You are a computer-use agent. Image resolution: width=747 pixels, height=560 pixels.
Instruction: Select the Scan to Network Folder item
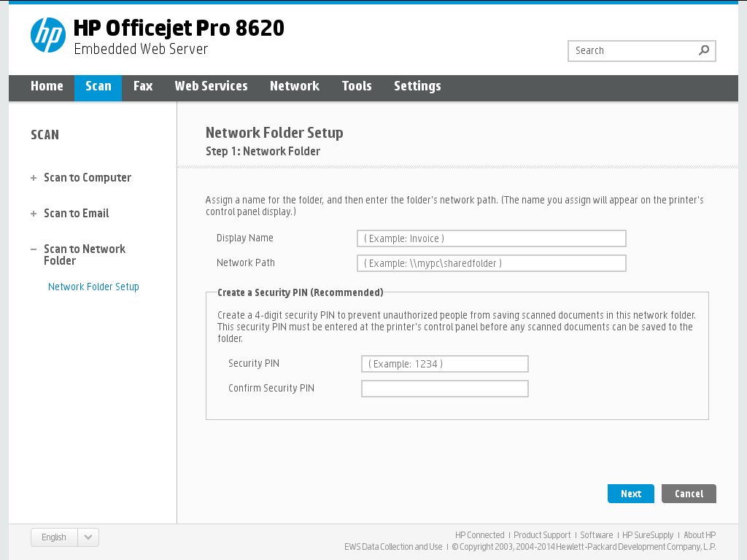click(x=85, y=254)
